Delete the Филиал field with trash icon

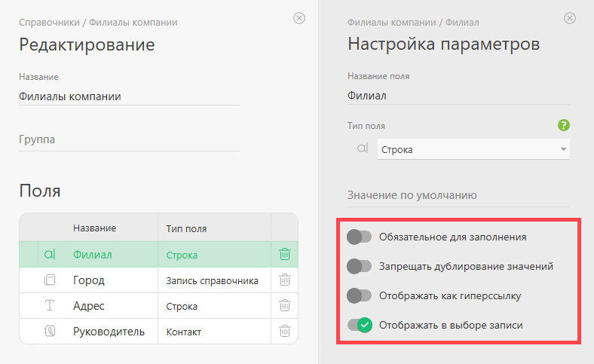coord(284,255)
